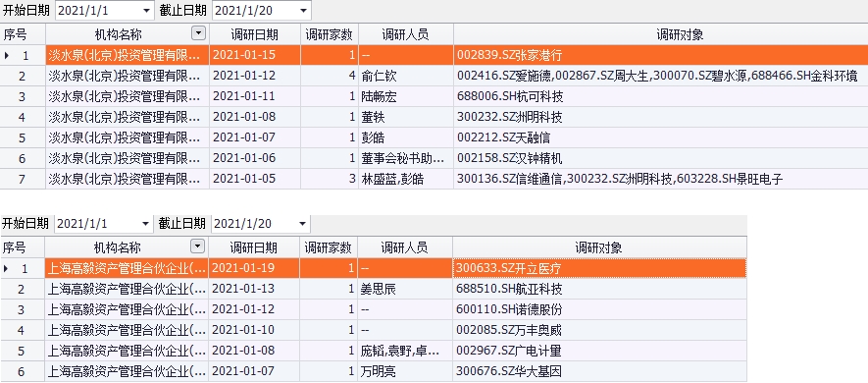Click the survey count 3 cell for 2021-01-05
868x383 pixels.
pos(330,179)
